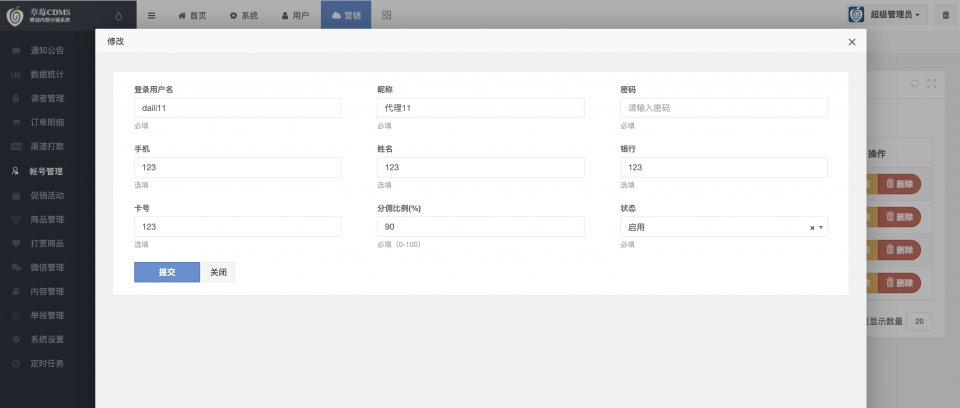Focus the 密码 password input field
The width and height of the screenshot is (960, 408).
(724, 108)
